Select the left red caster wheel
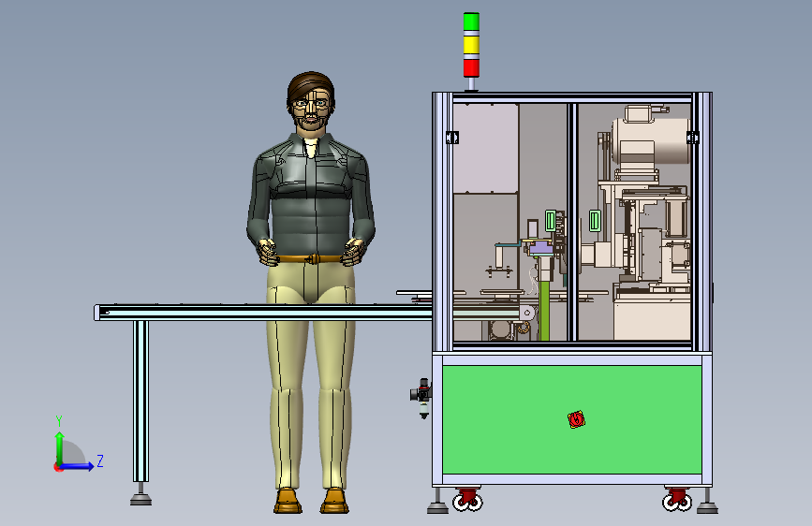This screenshot has width=812, height=526. pos(467,500)
